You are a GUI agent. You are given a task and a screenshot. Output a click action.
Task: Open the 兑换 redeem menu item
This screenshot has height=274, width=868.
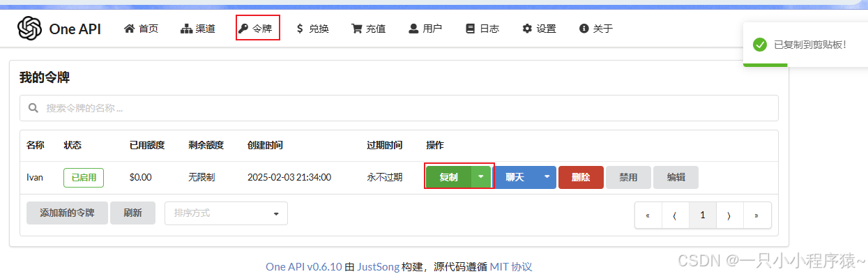(x=312, y=29)
